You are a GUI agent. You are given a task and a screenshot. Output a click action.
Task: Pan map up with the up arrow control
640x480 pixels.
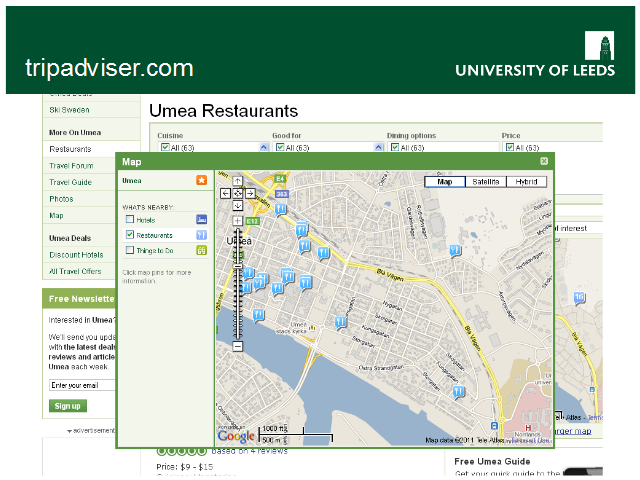(238, 181)
